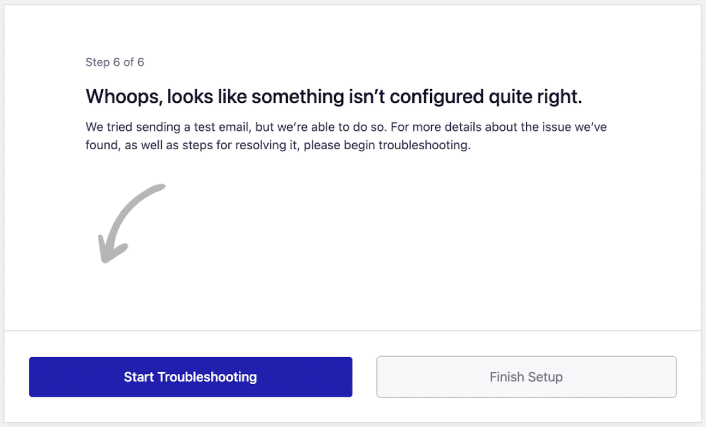This screenshot has width=706, height=427.
Task: Click the word "Setup" on the gray button
Action: pos(545,377)
